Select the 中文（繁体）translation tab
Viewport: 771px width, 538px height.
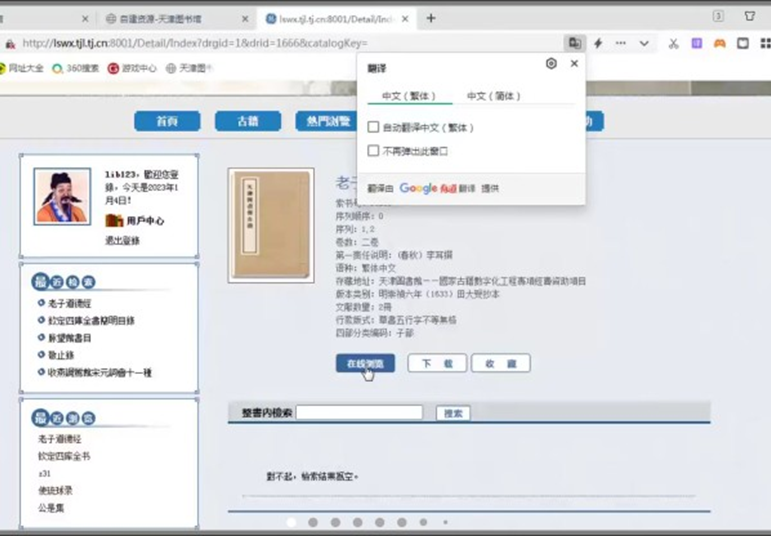pyautogui.click(x=409, y=96)
